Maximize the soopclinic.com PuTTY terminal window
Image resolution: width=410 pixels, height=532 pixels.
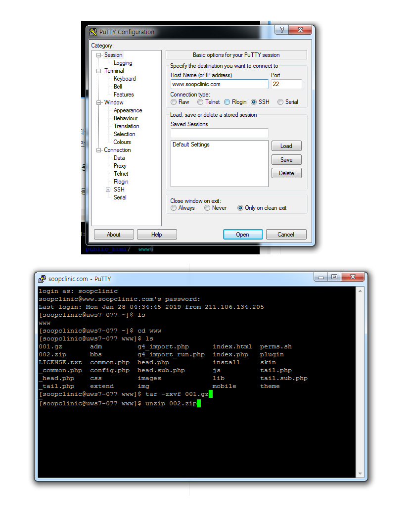click(334, 277)
